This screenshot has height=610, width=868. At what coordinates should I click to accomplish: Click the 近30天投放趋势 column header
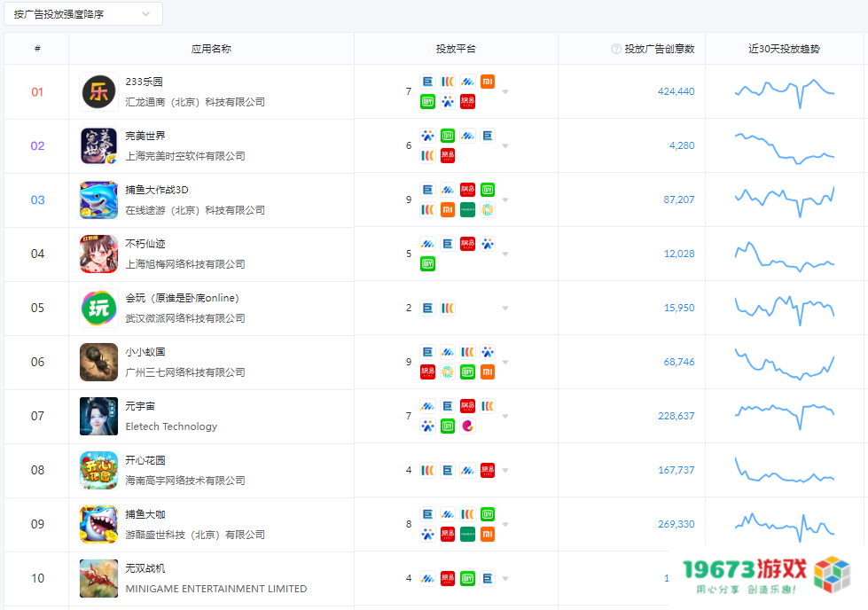click(x=785, y=48)
